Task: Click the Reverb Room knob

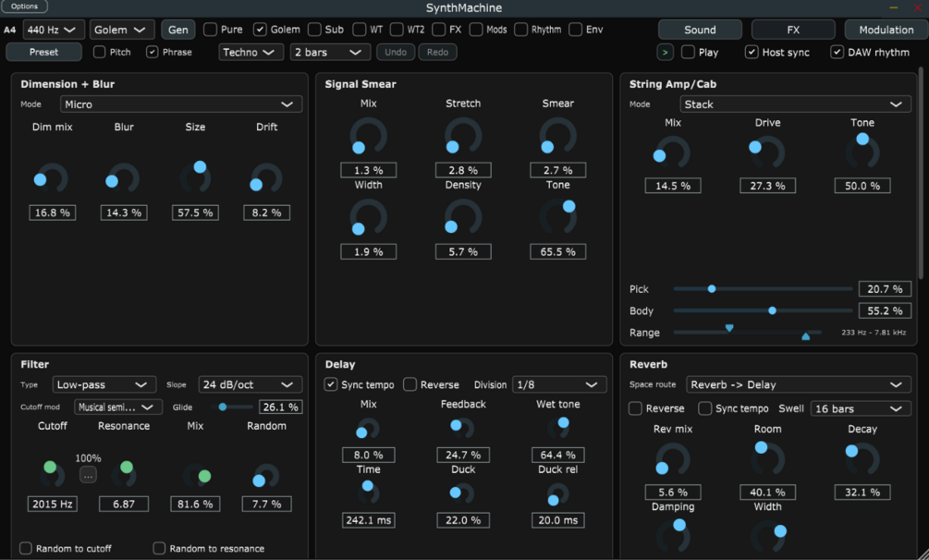Action: [767, 458]
